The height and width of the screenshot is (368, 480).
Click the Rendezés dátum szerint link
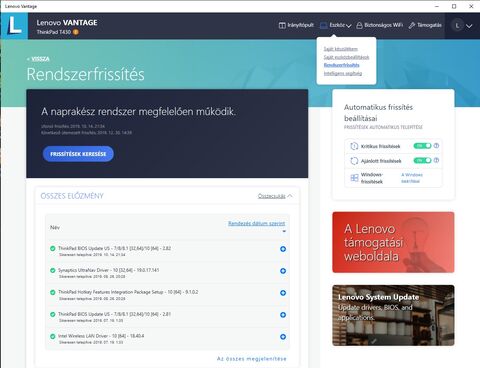pyautogui.click(x=257, y=223)
